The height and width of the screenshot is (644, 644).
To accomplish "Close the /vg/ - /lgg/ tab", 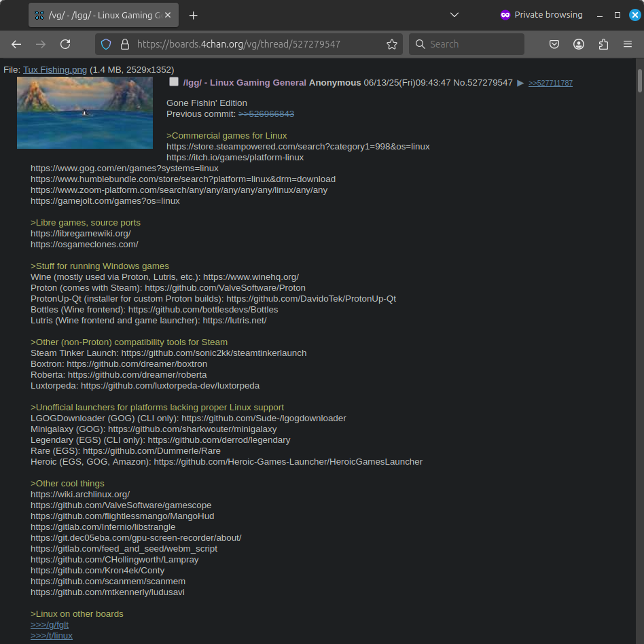I will [168, 15].
